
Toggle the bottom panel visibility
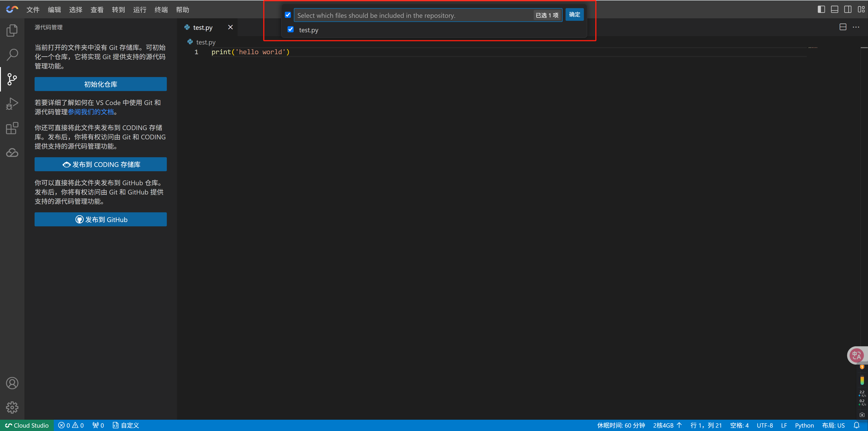834,9
